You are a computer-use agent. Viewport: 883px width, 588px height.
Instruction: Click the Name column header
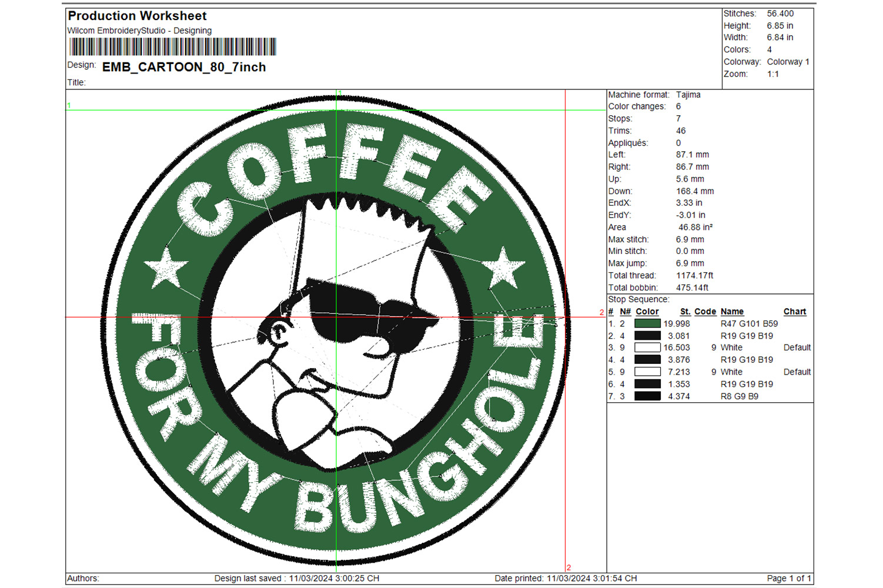coord(732,312)
